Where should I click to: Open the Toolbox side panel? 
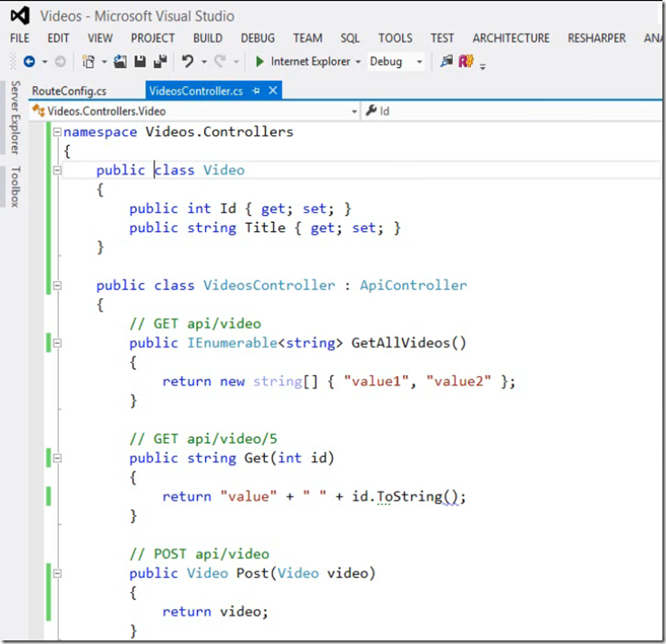click(x=15, y=186)
